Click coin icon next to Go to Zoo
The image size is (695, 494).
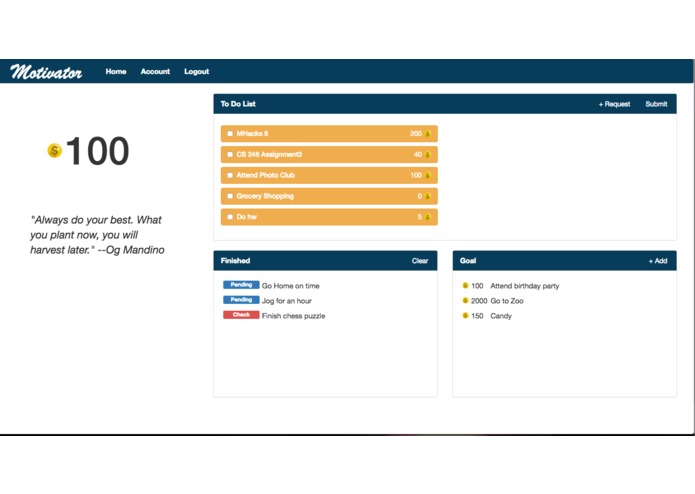click(465, 301)
